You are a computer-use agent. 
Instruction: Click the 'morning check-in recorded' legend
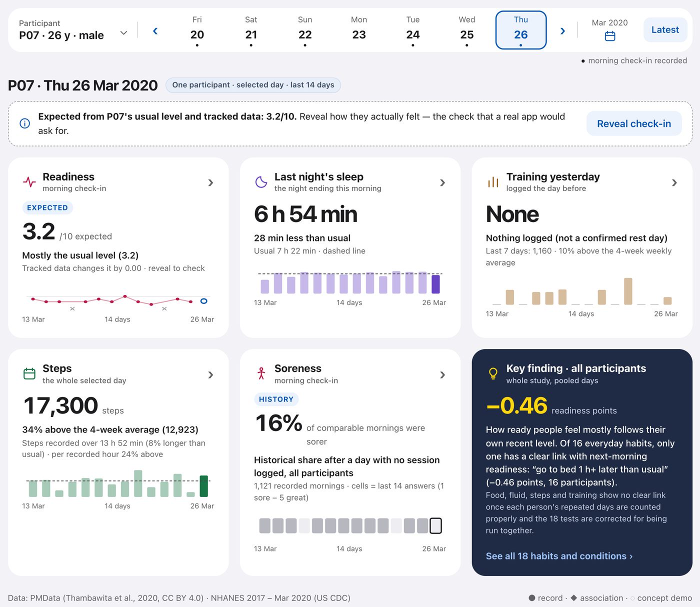(x=634, y=60)
